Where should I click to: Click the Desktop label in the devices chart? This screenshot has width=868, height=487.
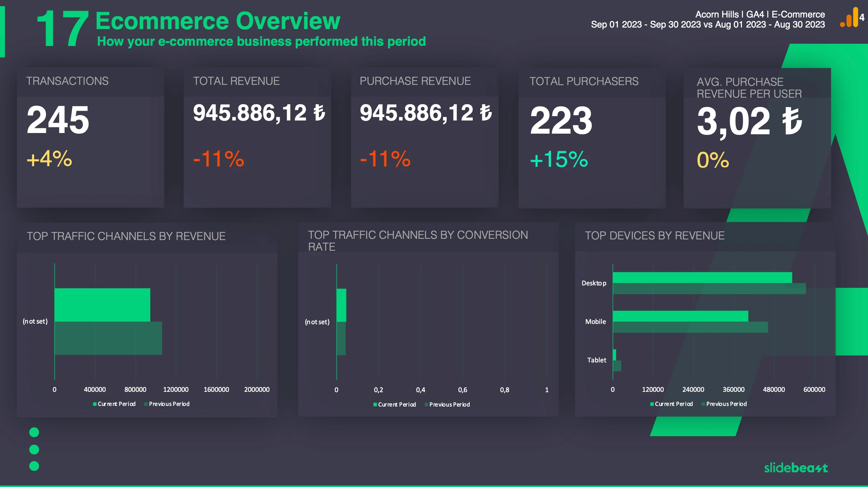(x=594, y=283)
